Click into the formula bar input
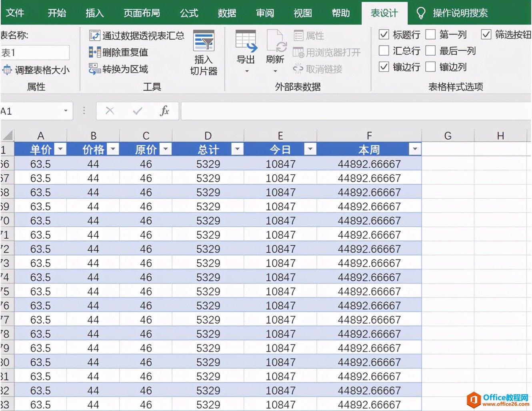Viewport: 532px width, 411px height. pyautogui.click(x=356, y=111)
